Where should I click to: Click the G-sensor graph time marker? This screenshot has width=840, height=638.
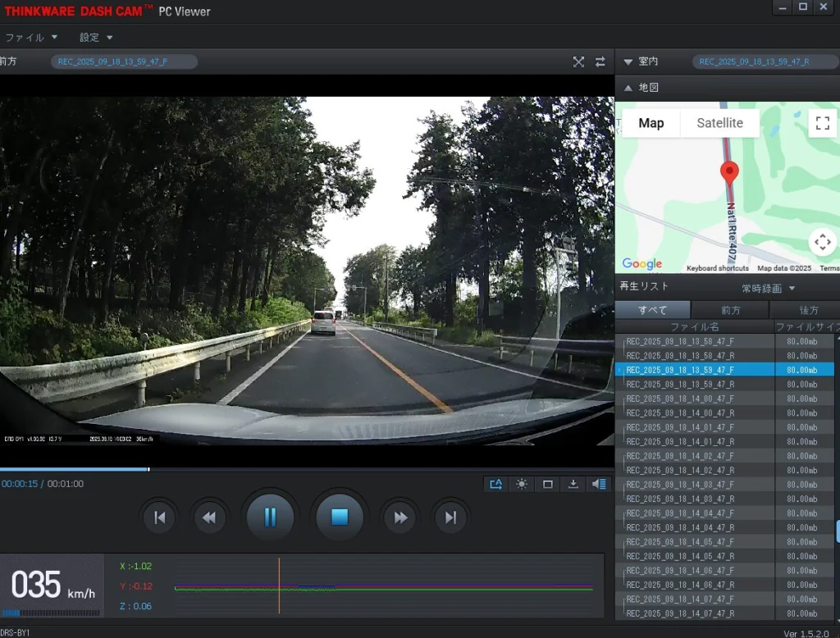[279, 586]
